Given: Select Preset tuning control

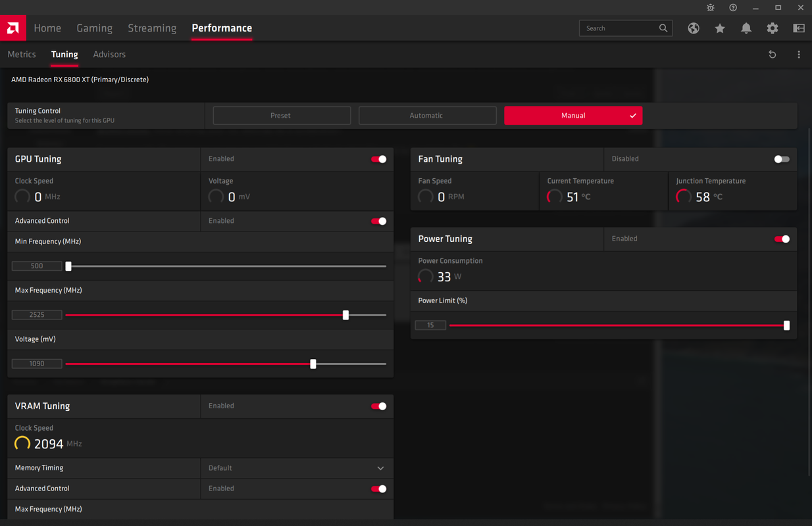Looking at the screenshot, I should point(282,115).
